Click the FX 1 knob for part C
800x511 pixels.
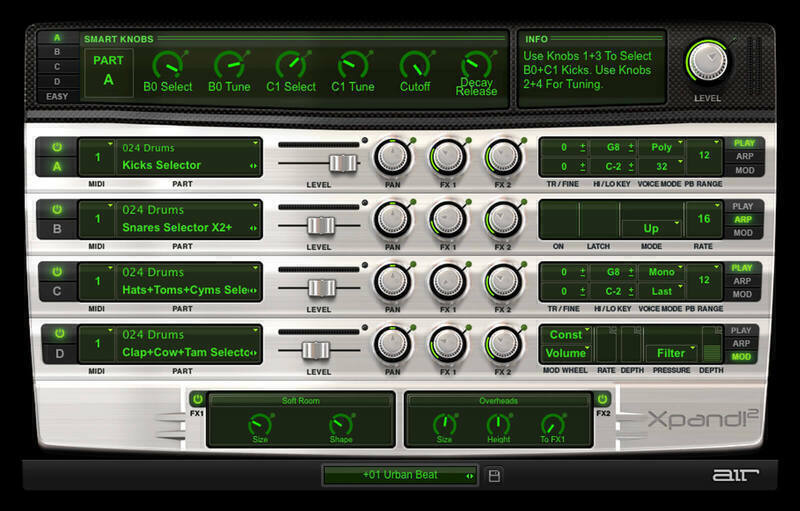pyautogui.click(x=448, y=282)
